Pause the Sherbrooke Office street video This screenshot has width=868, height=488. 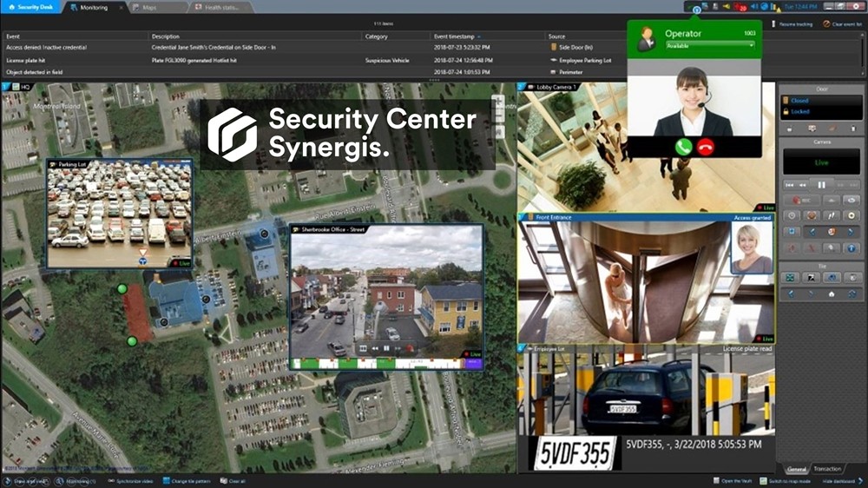(x=386, y=348)
